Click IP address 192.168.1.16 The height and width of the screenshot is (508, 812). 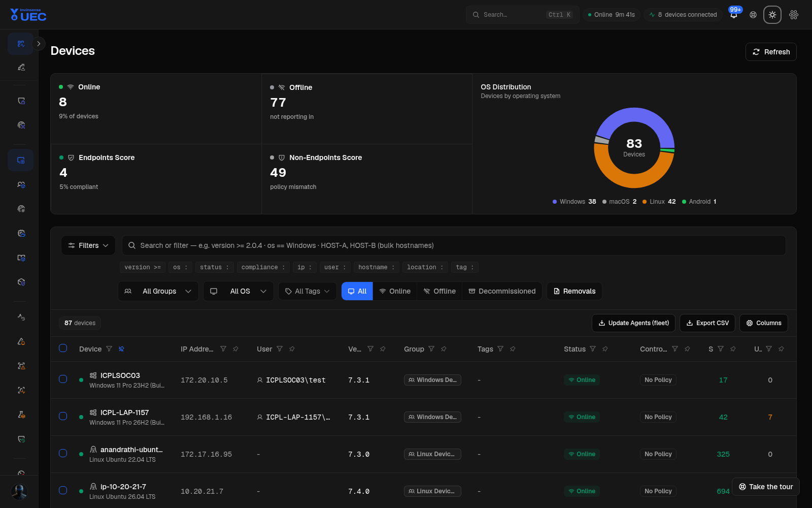(x=206, y=417)
